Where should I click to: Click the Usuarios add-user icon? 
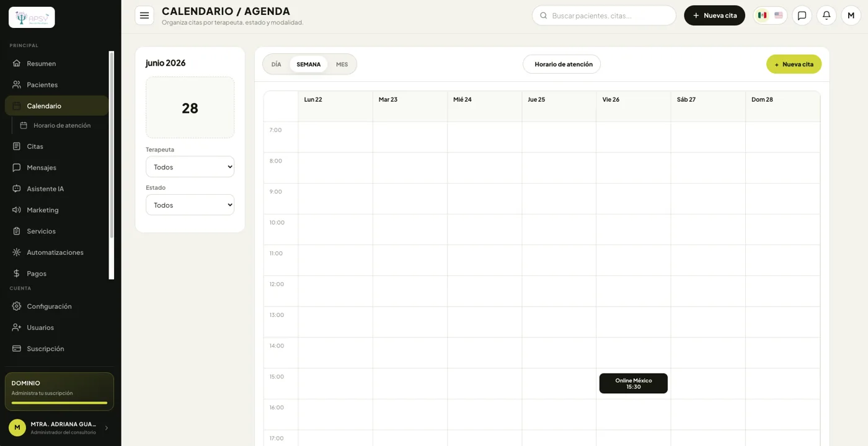[17, 327]
